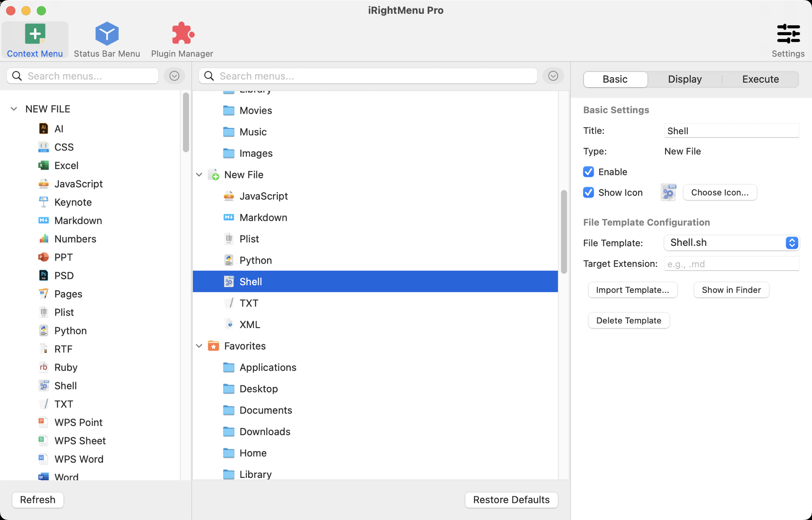812x520 pixels.
Task: Select Music folder in middle list
Action: click(x=375, y=132)
